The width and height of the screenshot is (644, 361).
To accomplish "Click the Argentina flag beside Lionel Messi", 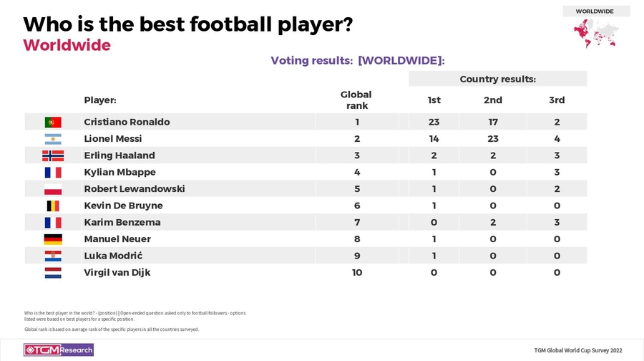I will point(53,139).
